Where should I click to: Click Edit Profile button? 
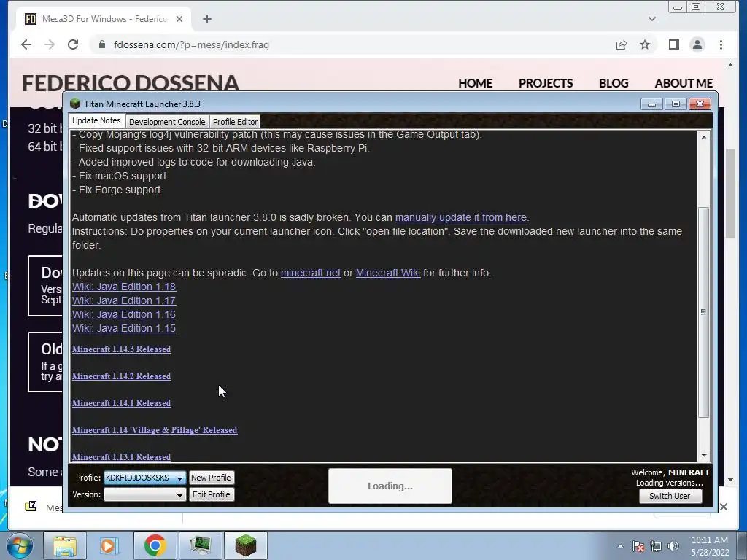click(x=211, y=495)
